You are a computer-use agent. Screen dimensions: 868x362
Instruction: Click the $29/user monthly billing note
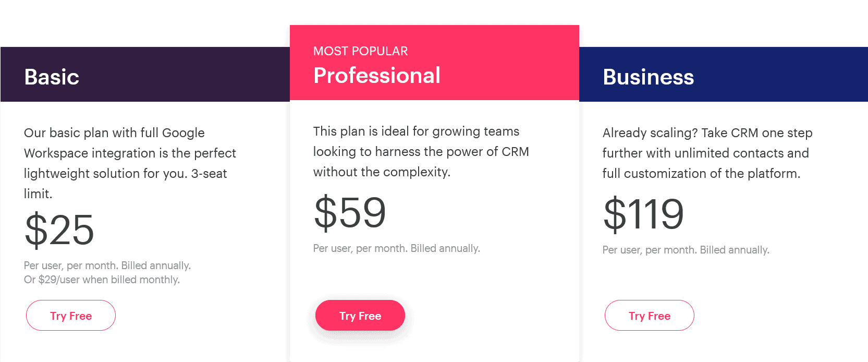coord(102,280)
